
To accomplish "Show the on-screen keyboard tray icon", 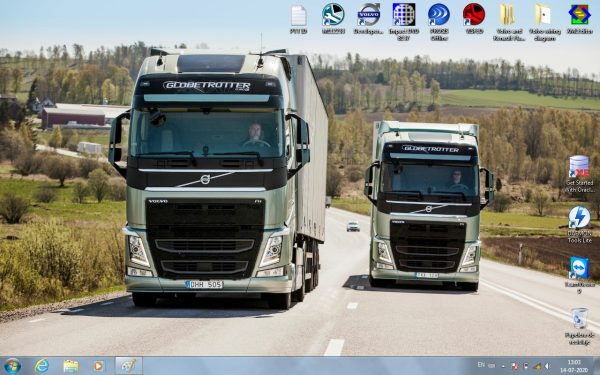I will pyautogui.click(x=491, y=366).
